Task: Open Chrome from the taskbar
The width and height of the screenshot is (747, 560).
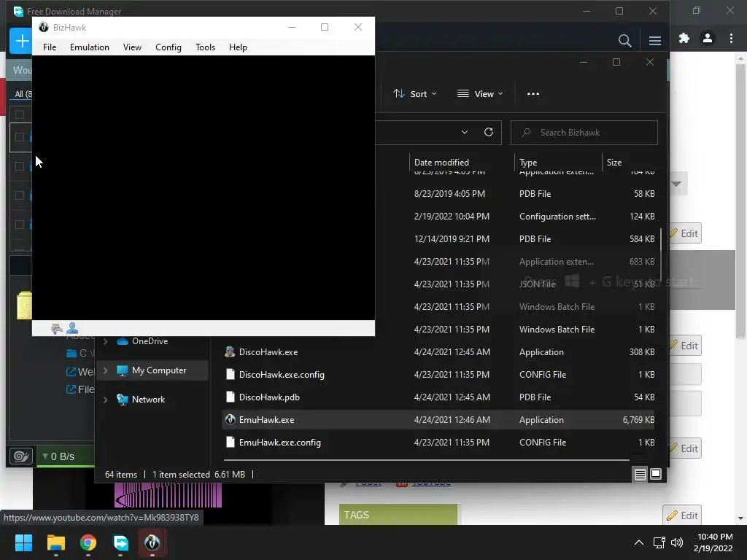Action: click(88, 542)
